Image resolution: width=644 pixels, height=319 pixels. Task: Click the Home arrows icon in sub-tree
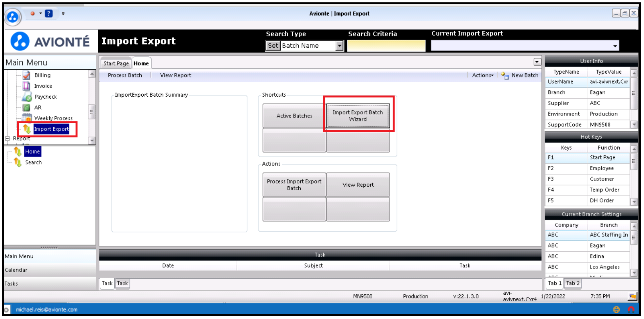18,151
